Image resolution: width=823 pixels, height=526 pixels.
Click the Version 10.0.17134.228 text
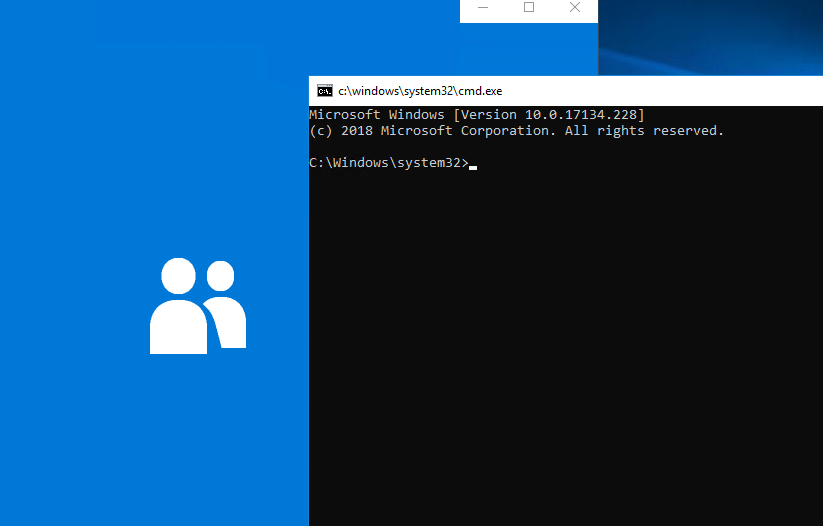tap(549, 115)
